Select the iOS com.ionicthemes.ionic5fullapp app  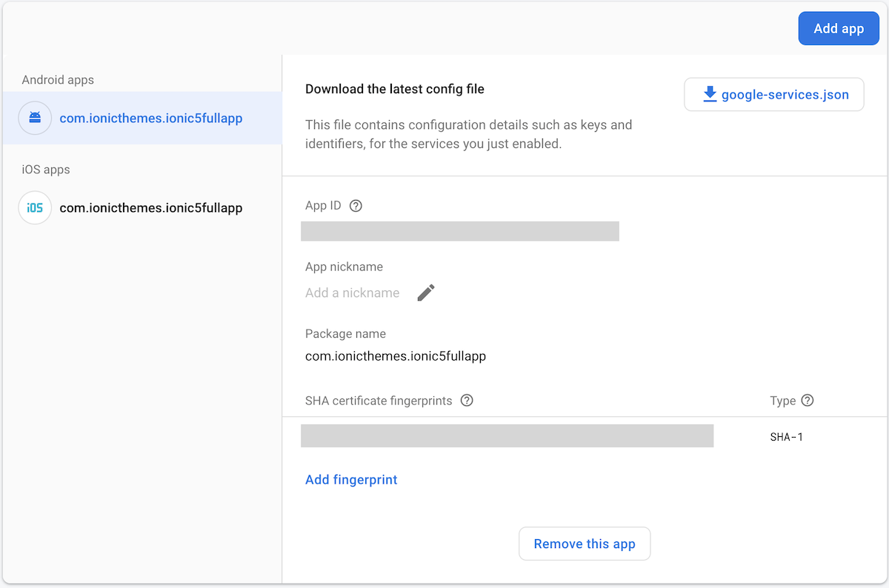pos(141,208)
